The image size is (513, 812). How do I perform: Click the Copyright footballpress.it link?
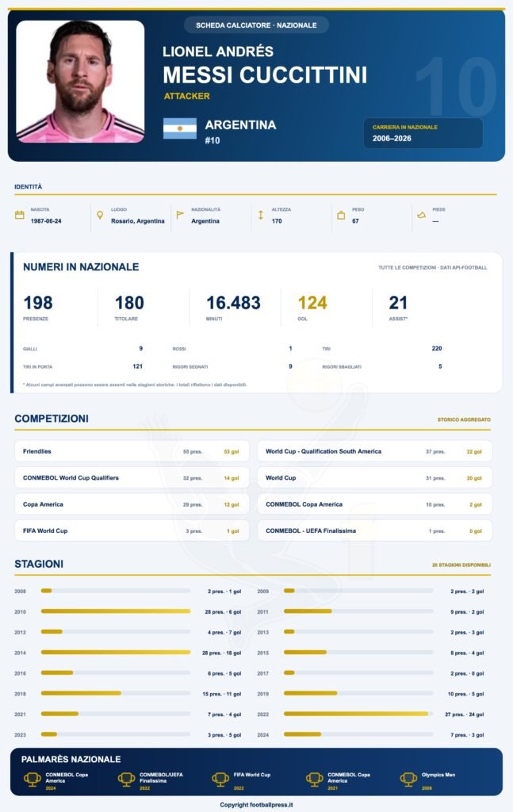coord(256,805)
